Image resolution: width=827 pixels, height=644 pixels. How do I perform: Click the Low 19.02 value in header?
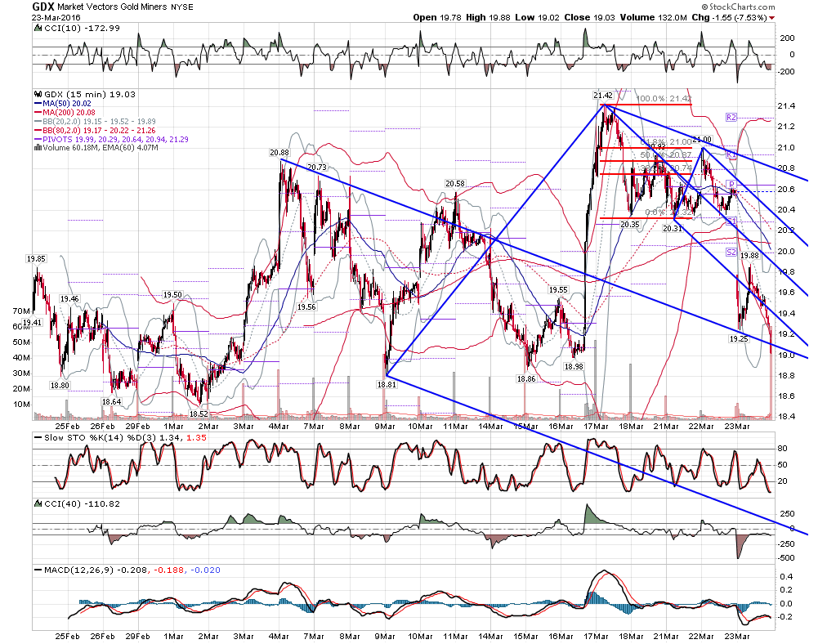point(538,17)
